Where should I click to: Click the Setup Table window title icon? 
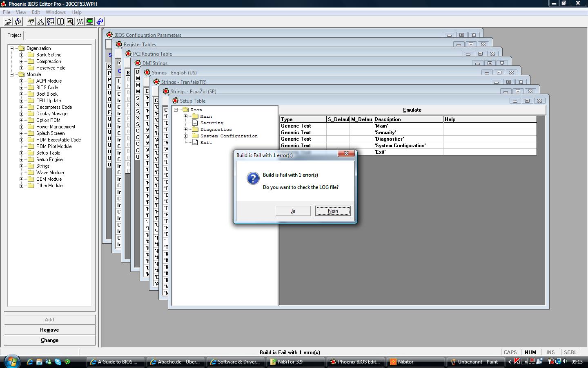(175, 101)
